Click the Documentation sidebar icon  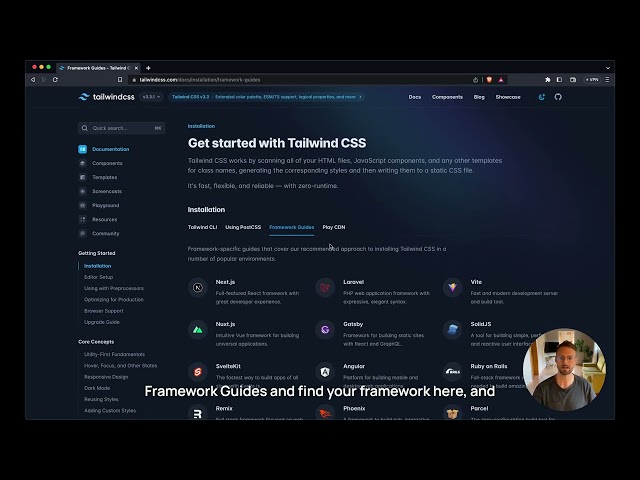coord(82,149)
